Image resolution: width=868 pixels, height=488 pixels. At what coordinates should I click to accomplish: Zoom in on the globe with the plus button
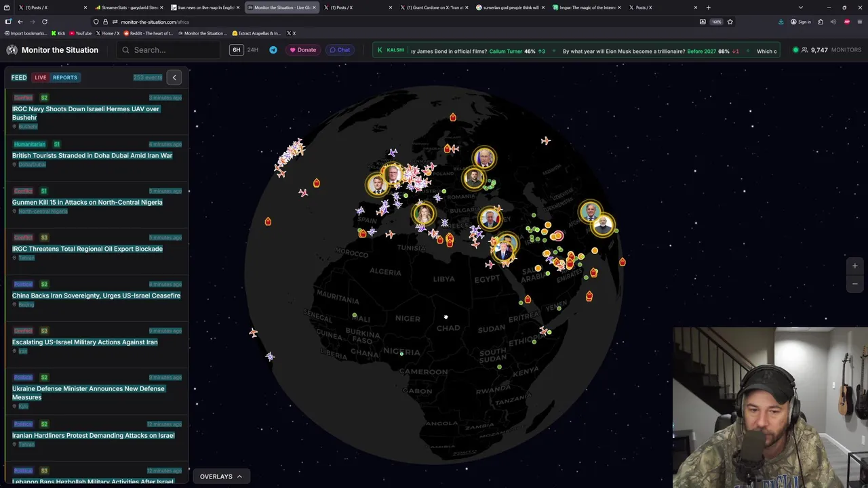pos(855,266)
